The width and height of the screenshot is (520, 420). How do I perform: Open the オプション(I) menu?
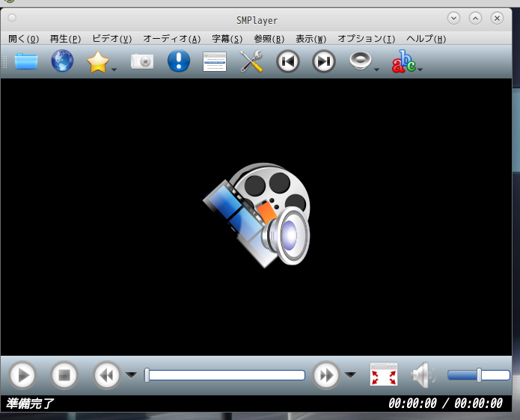[367, 39]
